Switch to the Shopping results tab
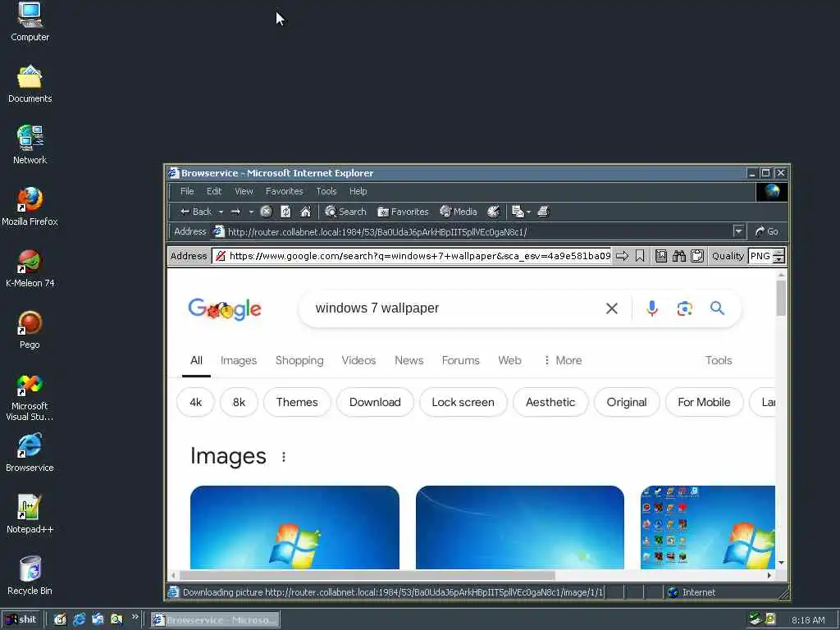This screenshot has height=630, width=840. pos(299,361)
